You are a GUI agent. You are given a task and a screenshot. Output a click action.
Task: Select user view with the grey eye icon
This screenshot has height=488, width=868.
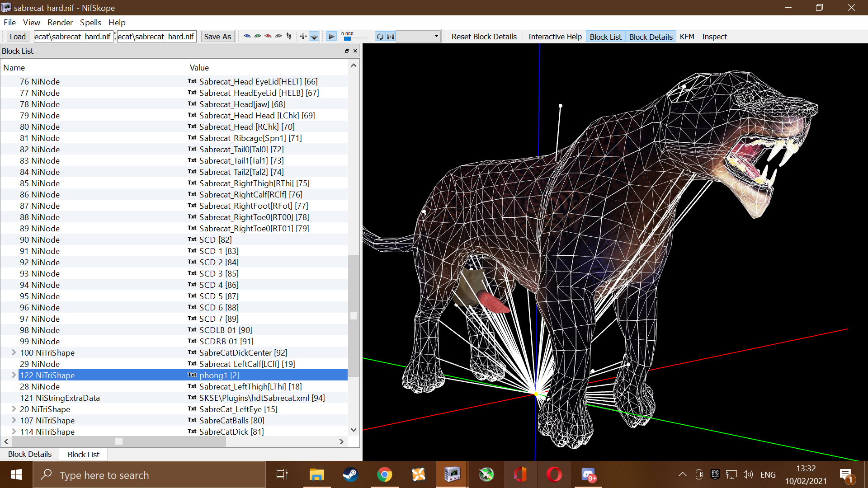278,37
